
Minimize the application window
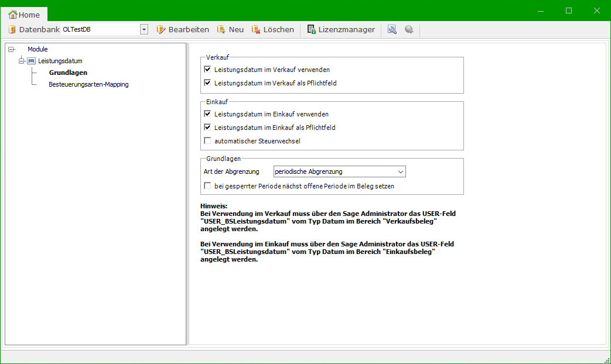(x=541, y=11)
